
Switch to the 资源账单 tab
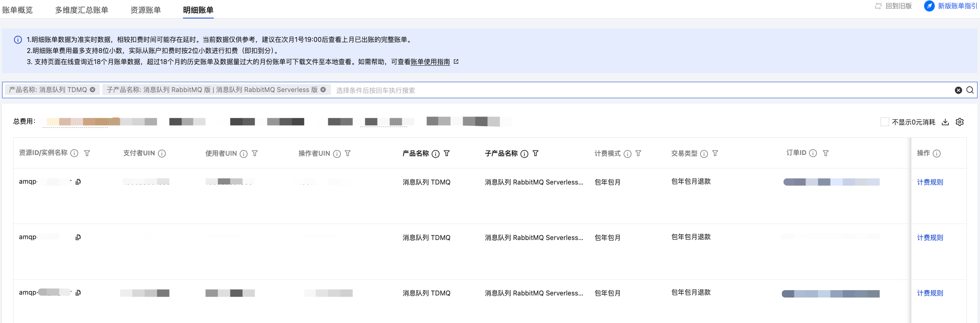tap(146, 10)
